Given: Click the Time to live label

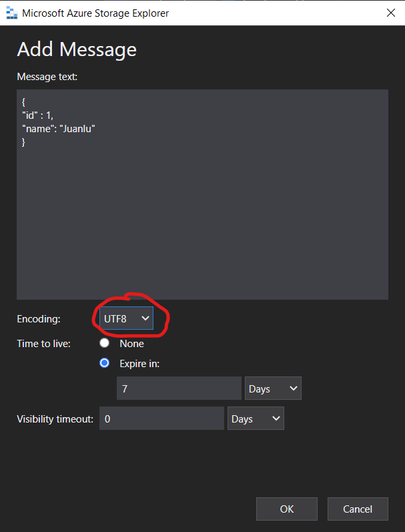Looking at the screenshot, I should (x=44, y=344).
